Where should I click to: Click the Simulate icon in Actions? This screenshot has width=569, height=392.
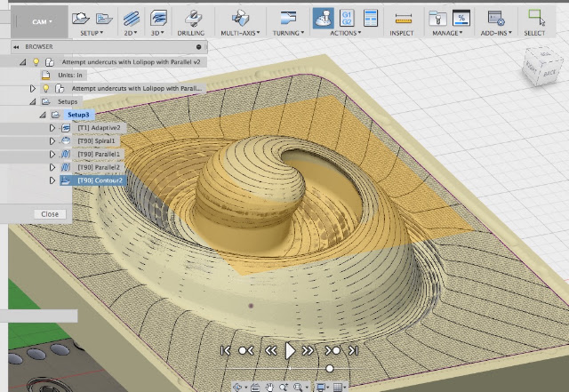324,18
